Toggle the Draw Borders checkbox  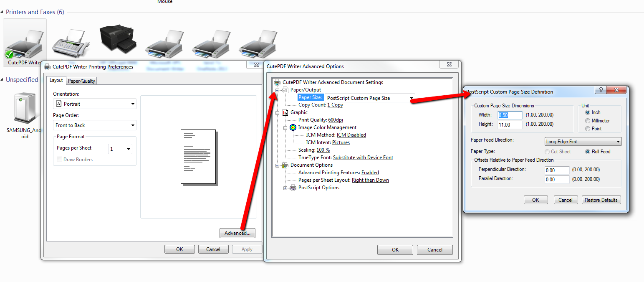[x=59, y=160]
